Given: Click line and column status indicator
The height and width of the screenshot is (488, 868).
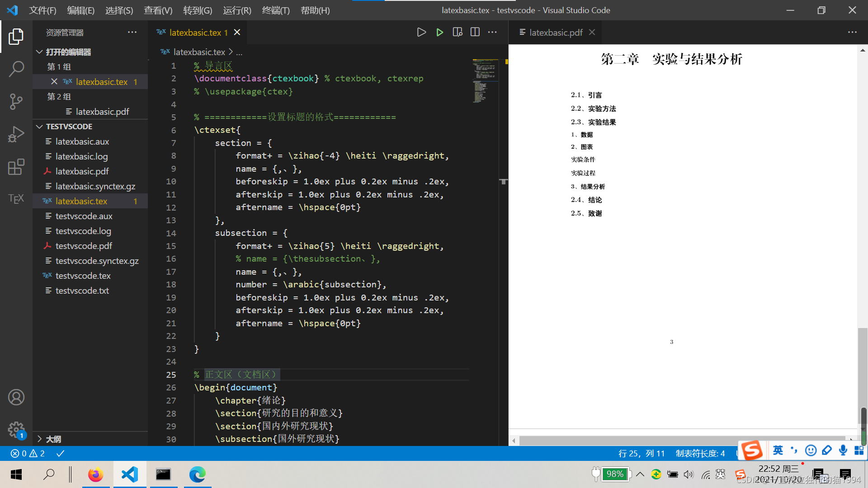Looking at the screenshot, I should click(642, 453).
